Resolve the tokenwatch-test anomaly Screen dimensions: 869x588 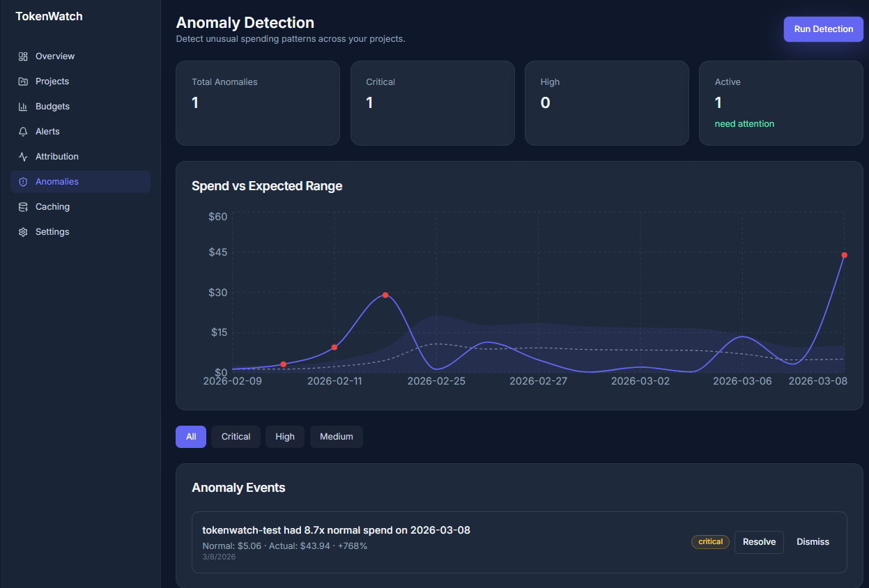759,541
